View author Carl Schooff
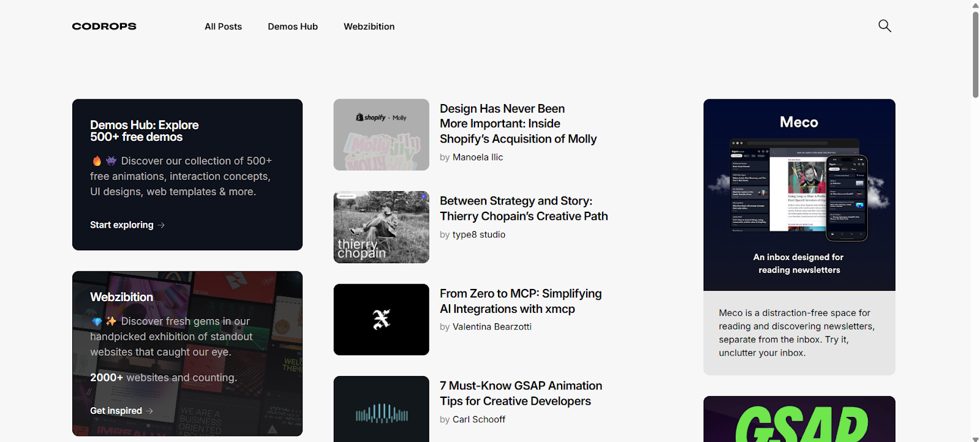The width and height of the screenshot is (980, 442). click(479, 419)
